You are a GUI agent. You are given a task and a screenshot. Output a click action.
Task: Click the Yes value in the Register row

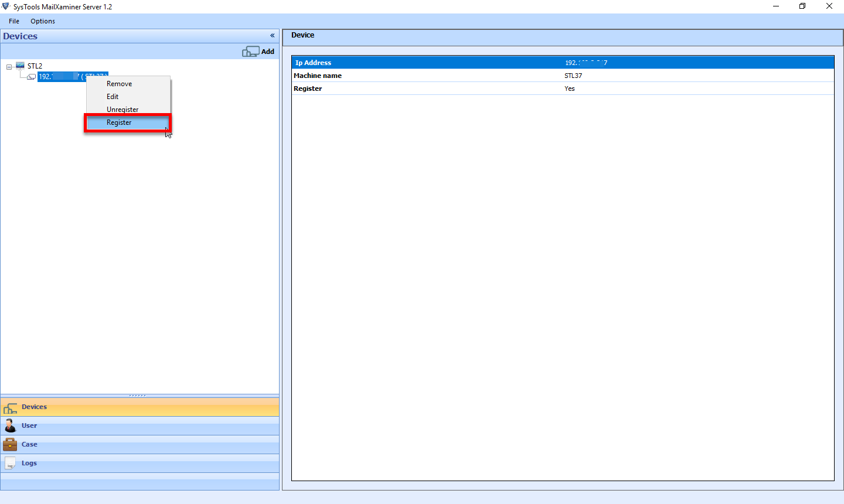570,88
